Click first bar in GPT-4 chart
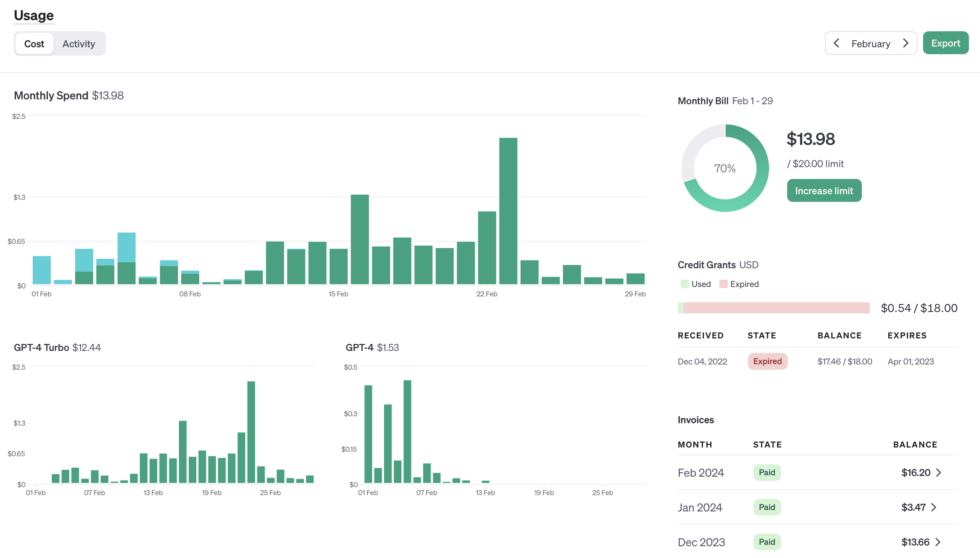 tap(368, 434)
